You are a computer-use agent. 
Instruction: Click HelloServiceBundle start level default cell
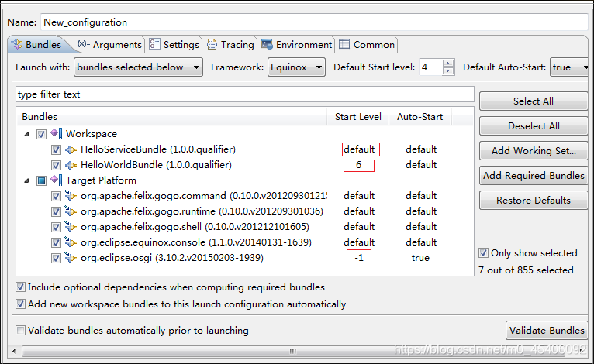(x=361, y=149)
